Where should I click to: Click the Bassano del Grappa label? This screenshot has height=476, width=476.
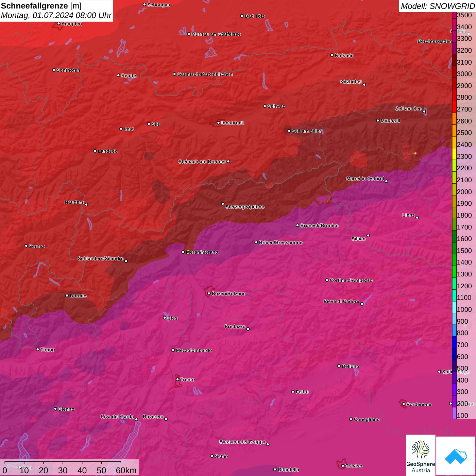242,442
